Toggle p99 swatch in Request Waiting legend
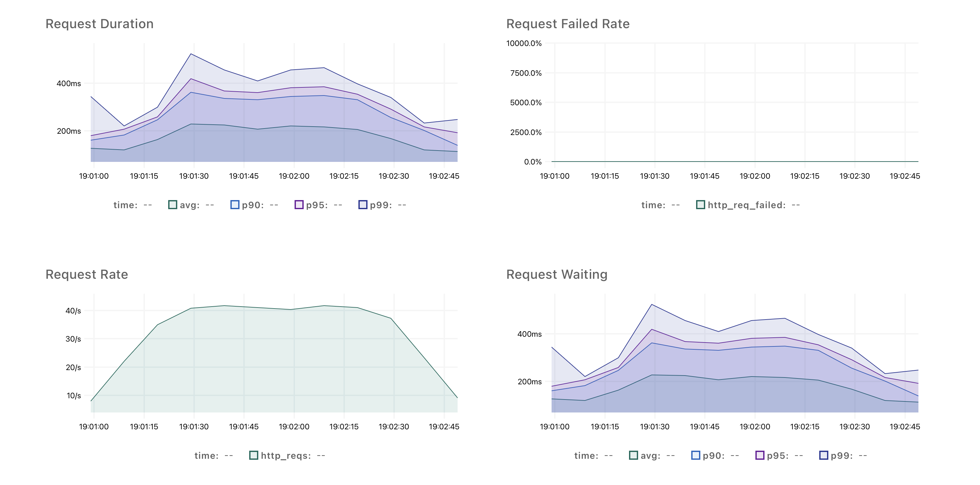Viewport: 980px width, 485px height. click(x=824, y=455)
